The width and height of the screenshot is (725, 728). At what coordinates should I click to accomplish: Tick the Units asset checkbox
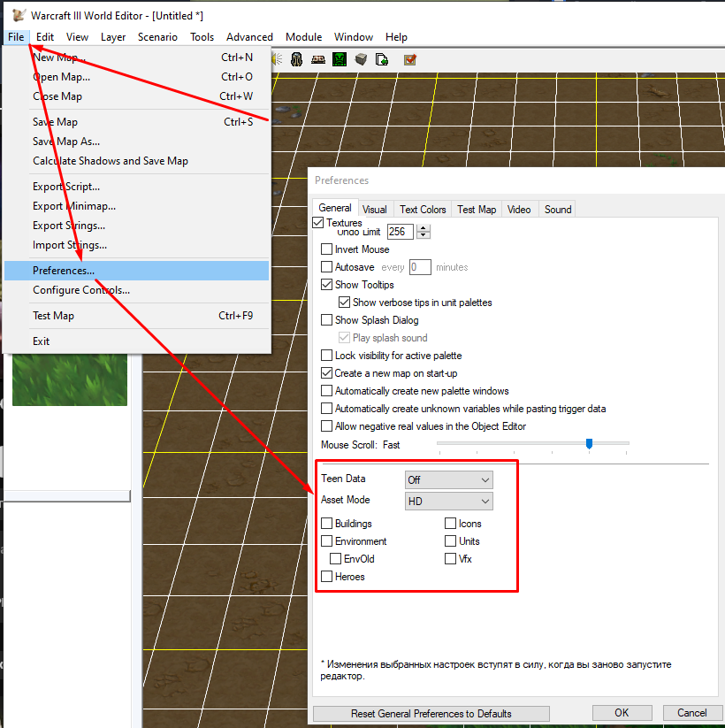point(450,541)
